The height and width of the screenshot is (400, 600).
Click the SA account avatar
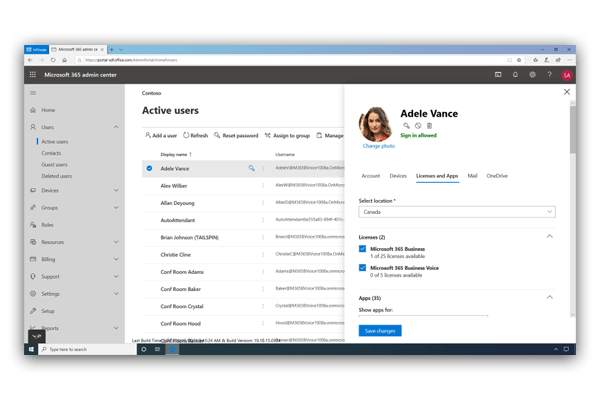pos(567,75)
